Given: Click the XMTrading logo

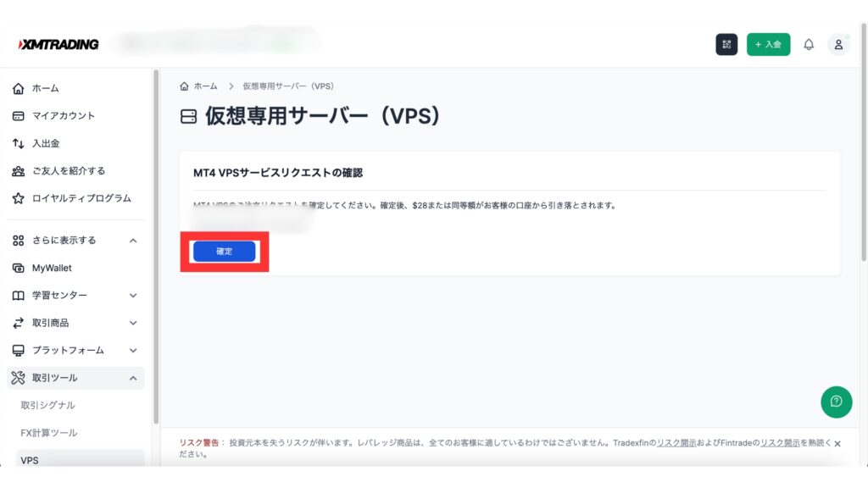Looking at the screenshot, I should (x=58, y=44).
